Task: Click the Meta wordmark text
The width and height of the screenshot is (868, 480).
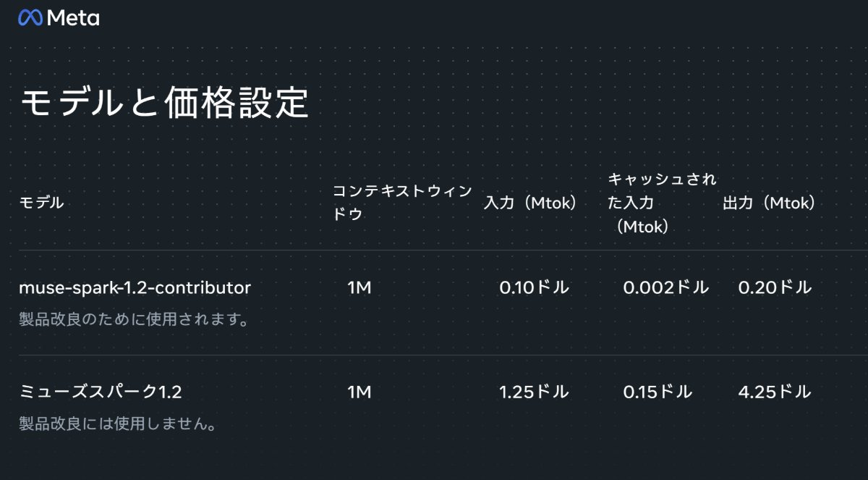Action: [x=73, y=19]
